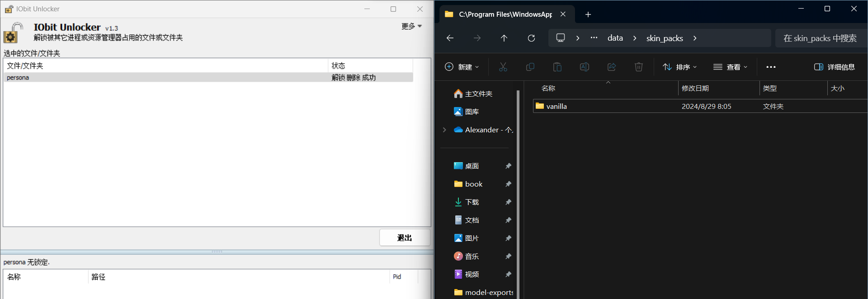Screen dimensions: 868x299
Task: Open the 排序 sort dropdown
Action: [x=679, y=67]
